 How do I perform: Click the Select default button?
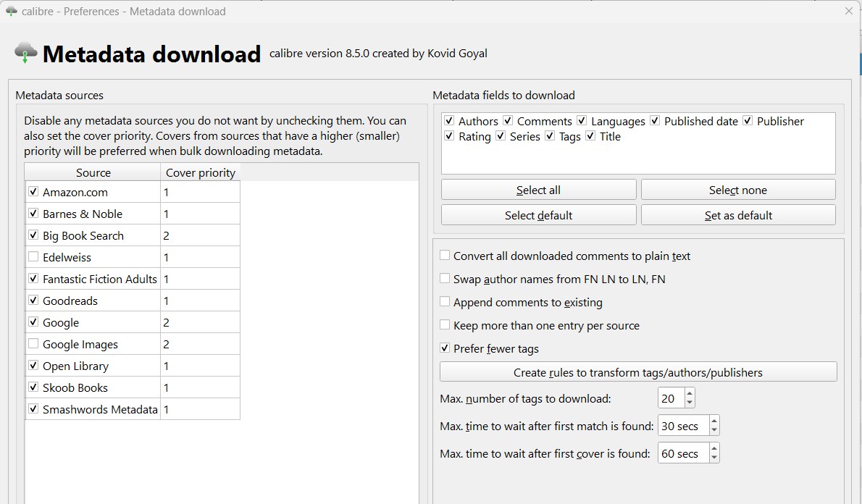[539, 215]
